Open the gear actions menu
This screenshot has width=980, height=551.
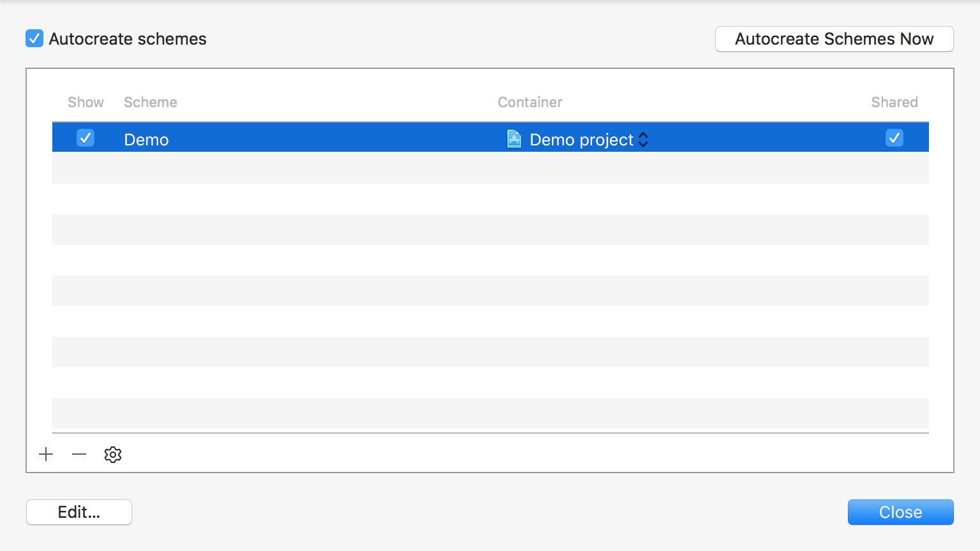(113, 455)
